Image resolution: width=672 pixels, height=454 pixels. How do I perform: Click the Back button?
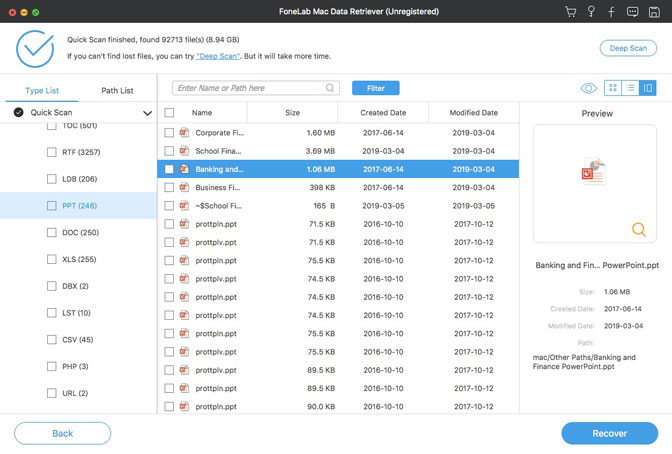pyautogui.click(x=63, y=433)
